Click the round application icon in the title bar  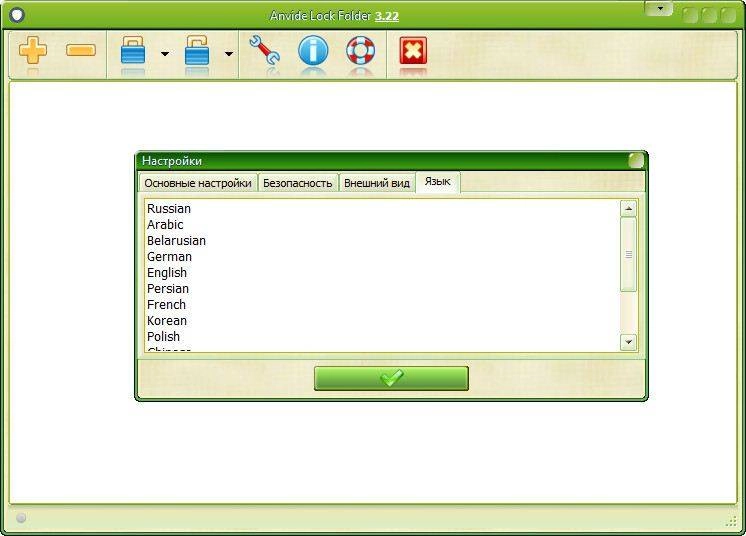point(17,15)
